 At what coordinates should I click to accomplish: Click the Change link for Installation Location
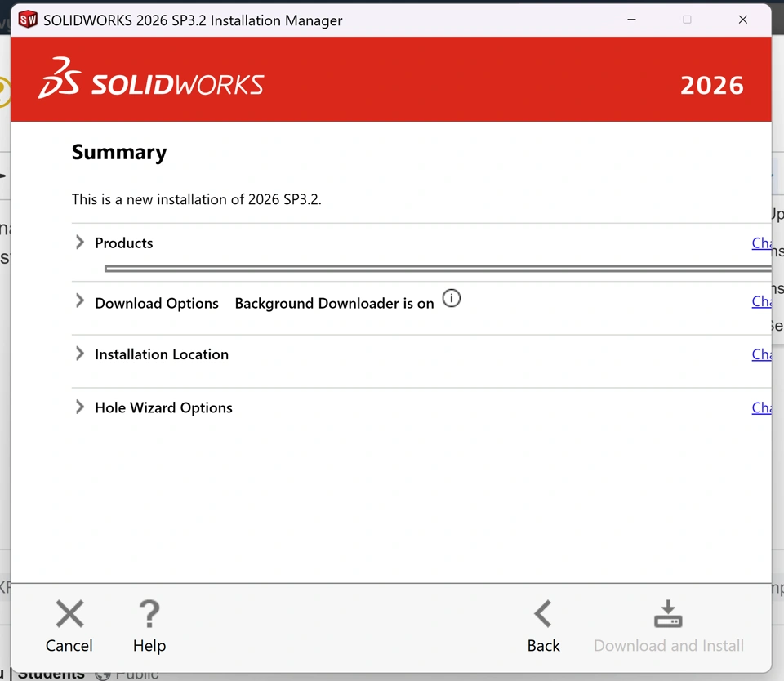761,354
